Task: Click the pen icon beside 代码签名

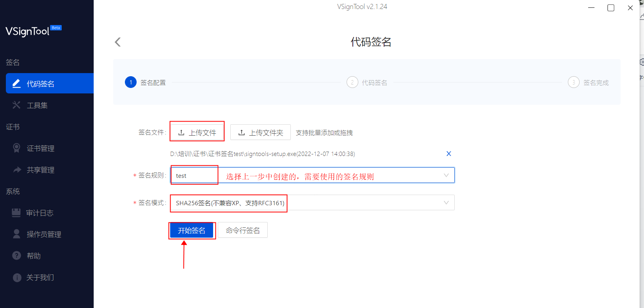Action: coord(16,83)
